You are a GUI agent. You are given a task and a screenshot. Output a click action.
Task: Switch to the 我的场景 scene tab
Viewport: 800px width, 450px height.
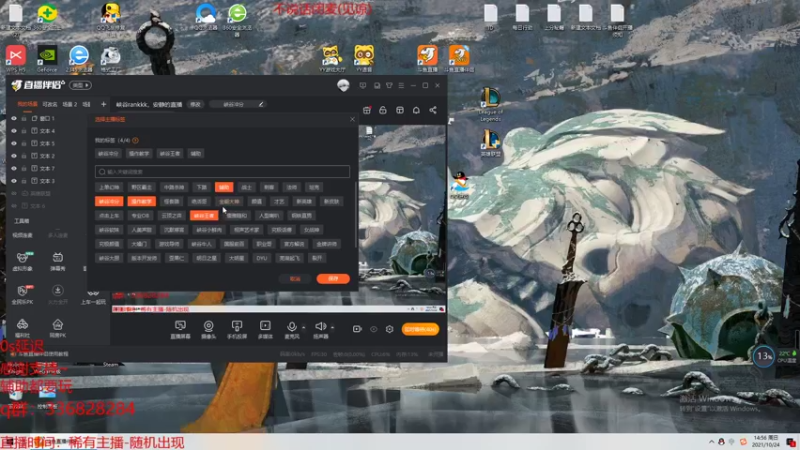pyautogui.click(x=27, y=104)
